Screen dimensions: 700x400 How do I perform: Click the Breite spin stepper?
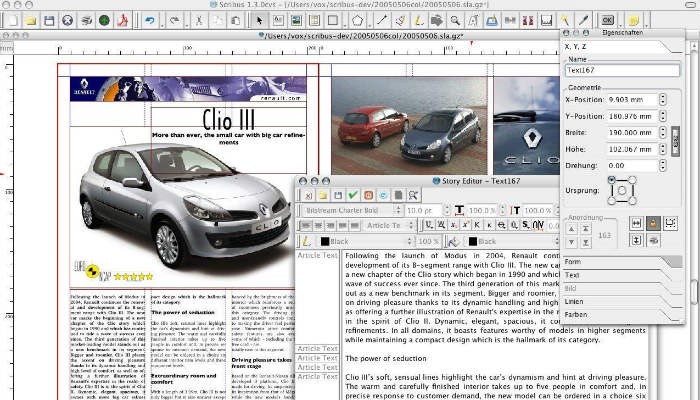(x=663, y=133)
